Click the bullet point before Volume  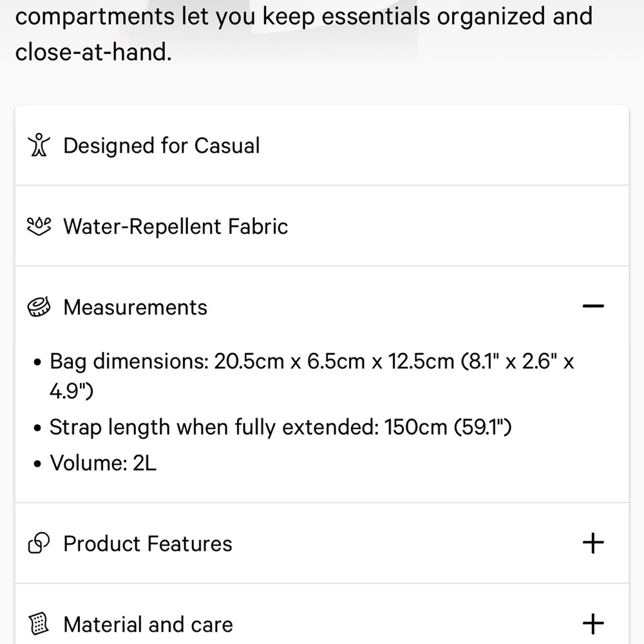[37, 463]
